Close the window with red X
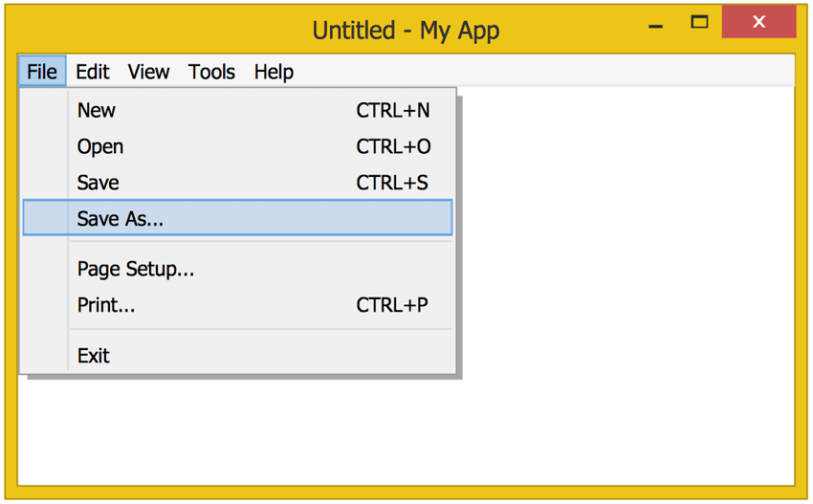The width and height of the screenshot is (813, 504). tap(759, 22)
